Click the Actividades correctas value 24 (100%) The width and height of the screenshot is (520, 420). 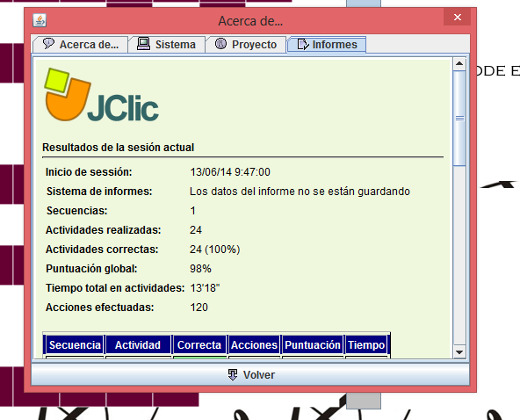coord(214,250)
